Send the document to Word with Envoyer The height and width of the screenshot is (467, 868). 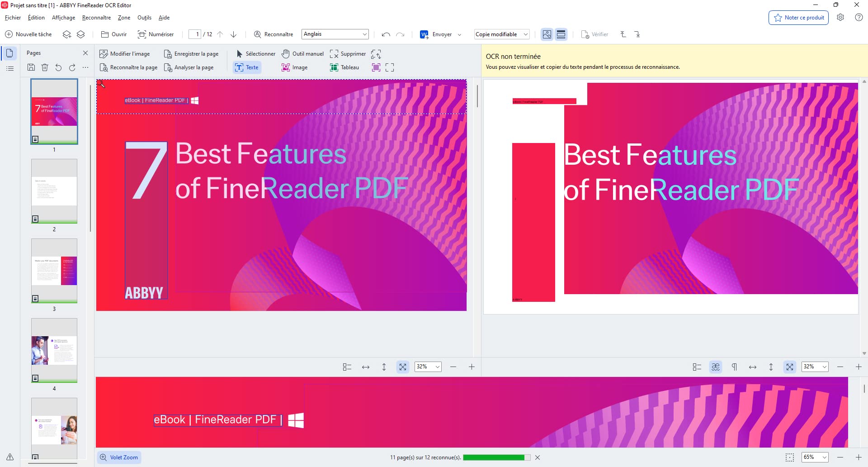[x=436, y=34]
